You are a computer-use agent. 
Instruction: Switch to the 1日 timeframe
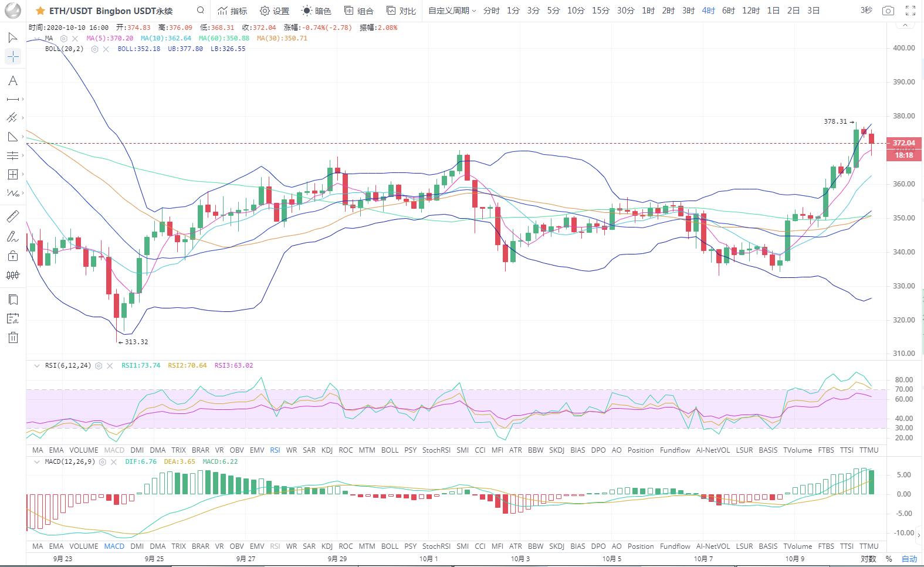click(773, 11)
